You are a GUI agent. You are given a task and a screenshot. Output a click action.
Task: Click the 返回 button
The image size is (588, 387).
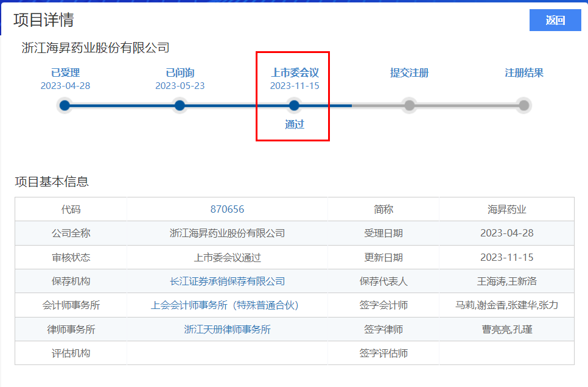point(555,20)
